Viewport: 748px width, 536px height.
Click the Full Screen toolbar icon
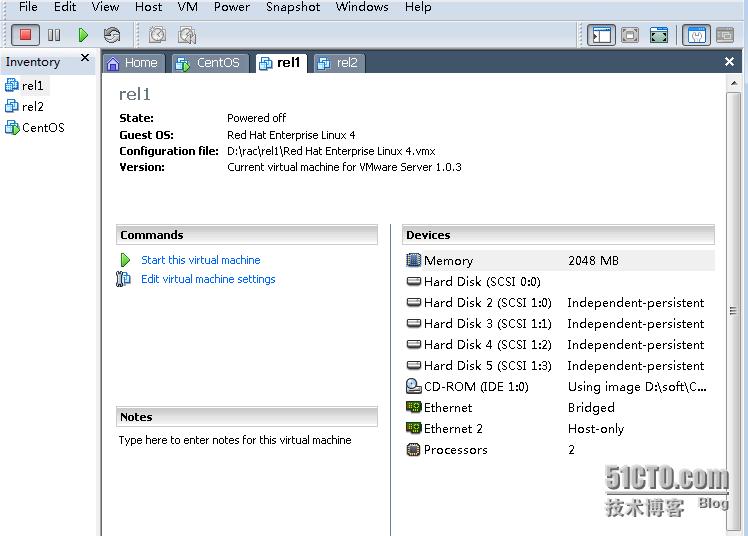[659, 35]
